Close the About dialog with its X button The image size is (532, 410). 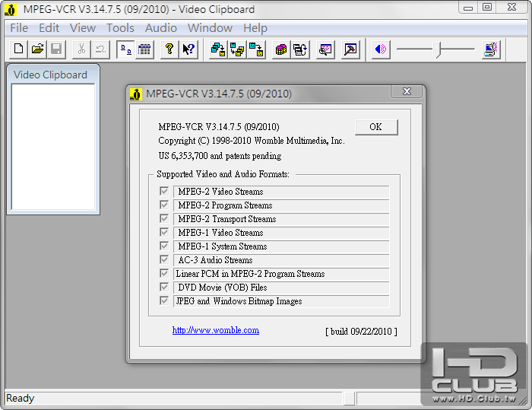pos(407,91)
